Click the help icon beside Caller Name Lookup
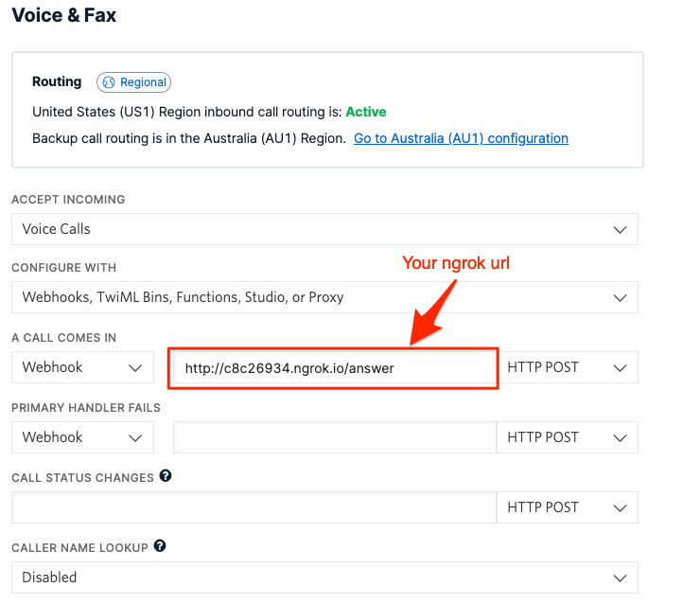 [x=160, y=546]
